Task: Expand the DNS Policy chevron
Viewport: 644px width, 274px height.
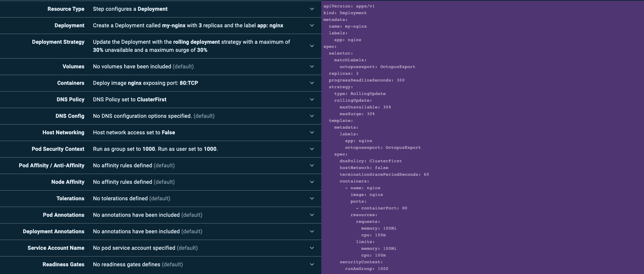Action: pyautogui.click(x=312, y=100)
